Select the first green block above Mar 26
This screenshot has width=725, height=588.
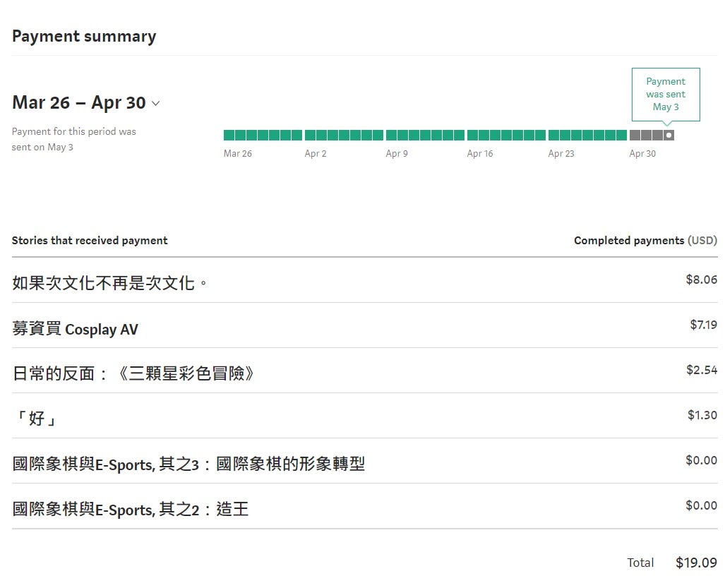(229, 135)
